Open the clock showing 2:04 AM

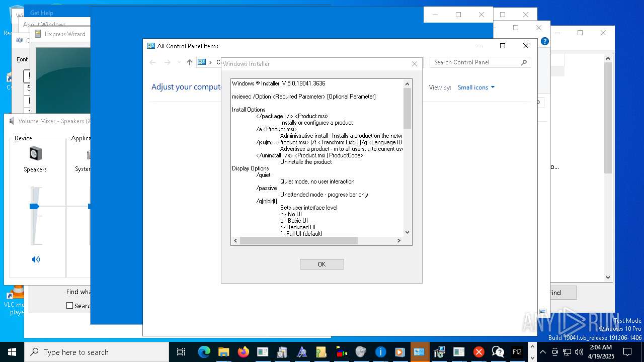601,352
